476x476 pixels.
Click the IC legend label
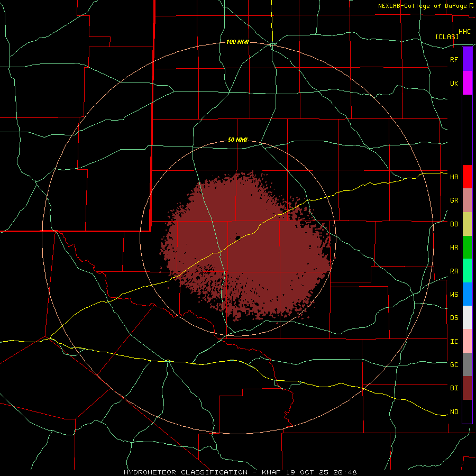pos(454,342)
